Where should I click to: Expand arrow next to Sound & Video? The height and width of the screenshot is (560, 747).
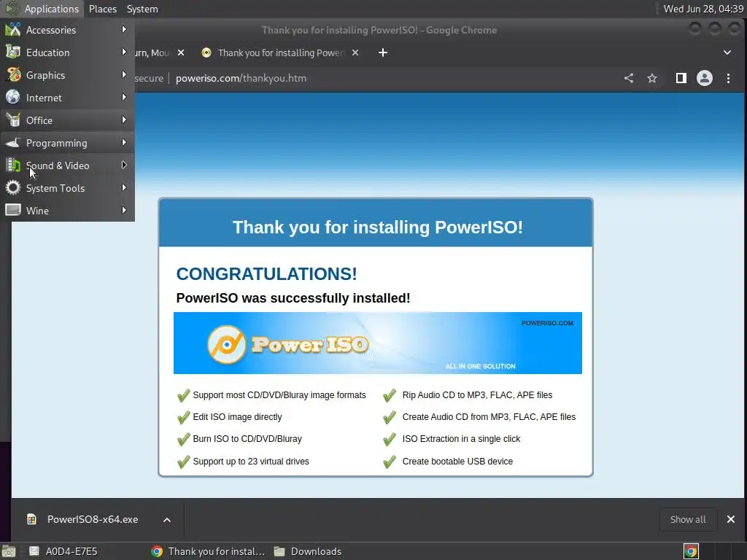pos(124,166)
